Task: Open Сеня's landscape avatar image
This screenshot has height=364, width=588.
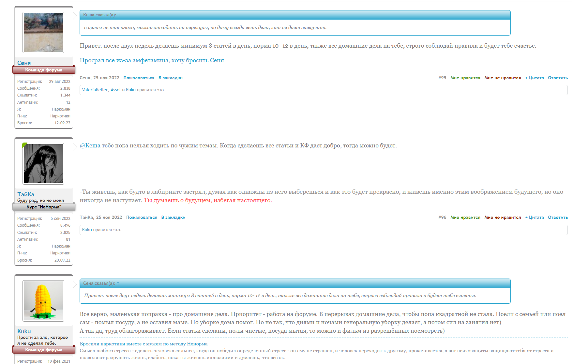Action: 43,33
